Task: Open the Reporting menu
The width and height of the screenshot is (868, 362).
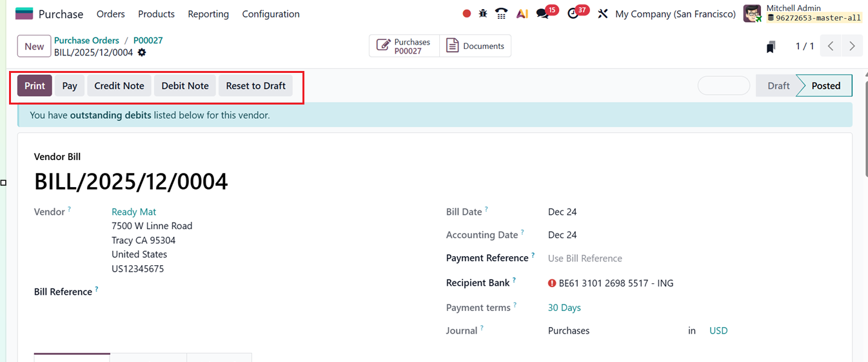Action: tap(208, 14)
